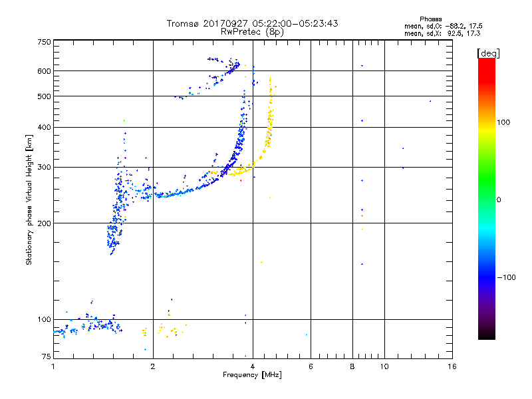Click the x-axis tick label '6'
The height and width of the screenshot is (399, 532).
311,366
